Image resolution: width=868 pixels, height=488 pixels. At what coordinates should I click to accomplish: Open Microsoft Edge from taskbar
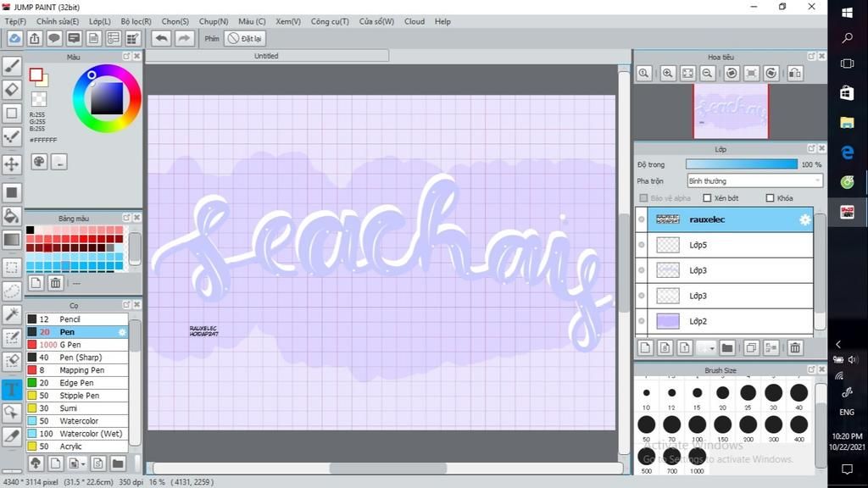click(x=847, y=152)
